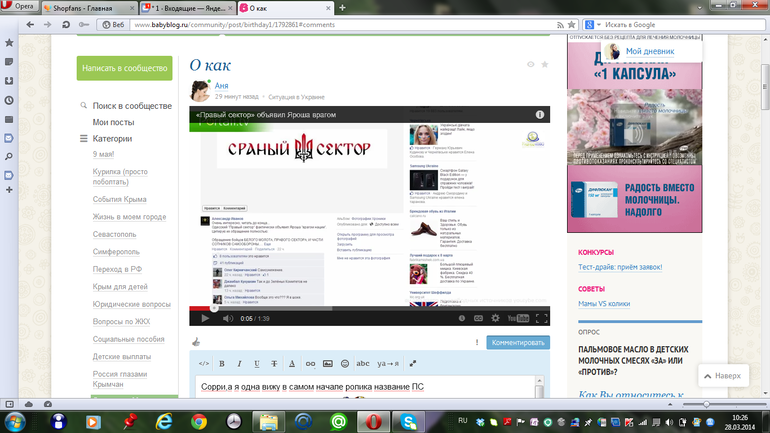The height and width of the screenshot is (433, 770).
Task: Insert an image in the comment
Action: click(328, 363)
